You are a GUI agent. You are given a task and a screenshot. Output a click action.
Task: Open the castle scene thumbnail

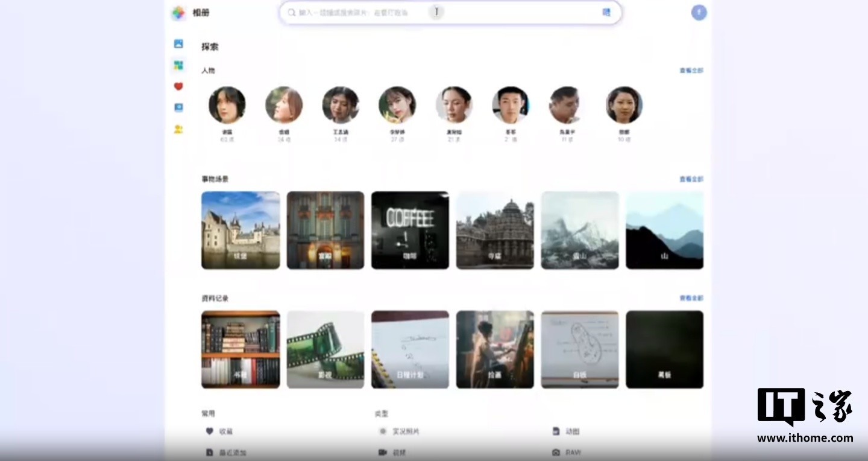coord(241,230)
